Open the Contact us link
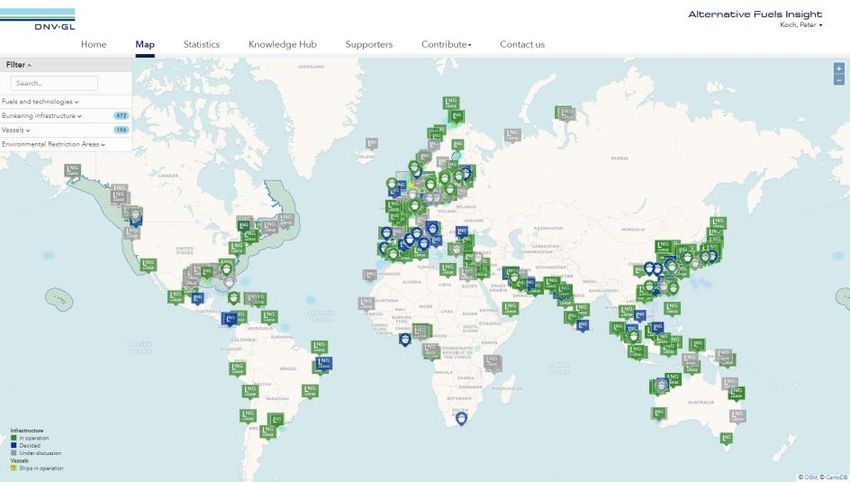This screenshot has height=482, width=850. 522,44
